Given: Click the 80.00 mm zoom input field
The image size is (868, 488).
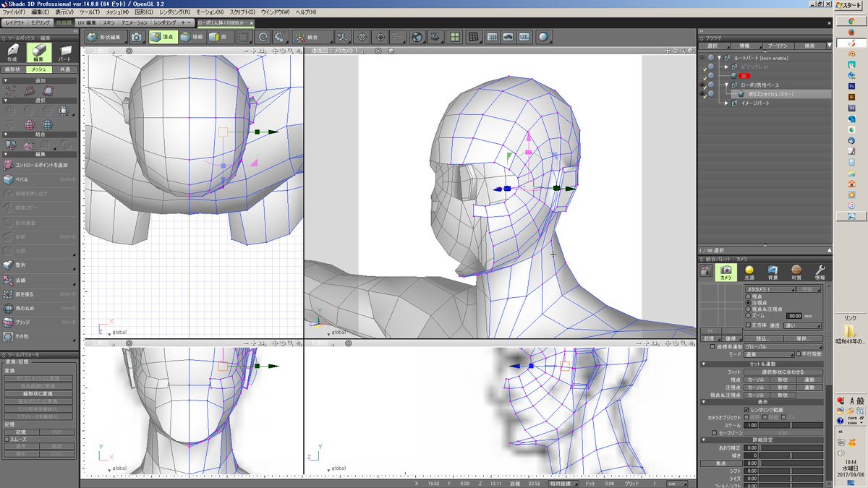Looking at the screenshot, I should pyautogui.click(x=794, y=315).
